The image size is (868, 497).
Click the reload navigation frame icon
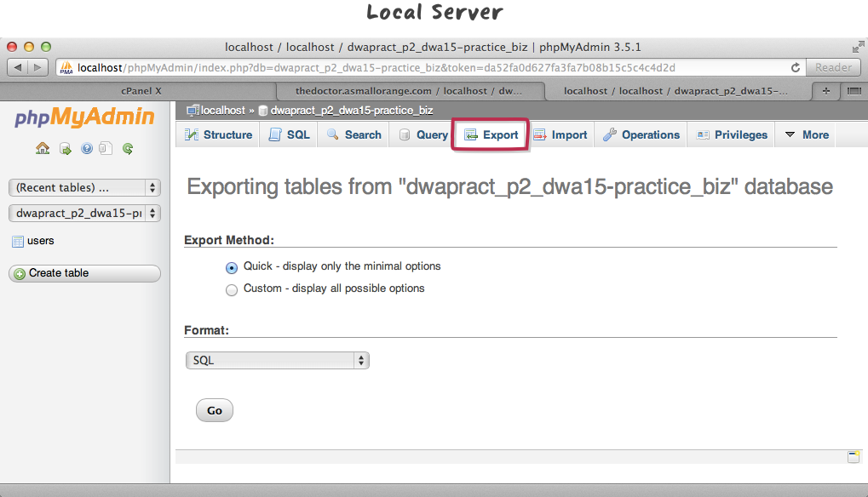128,149
